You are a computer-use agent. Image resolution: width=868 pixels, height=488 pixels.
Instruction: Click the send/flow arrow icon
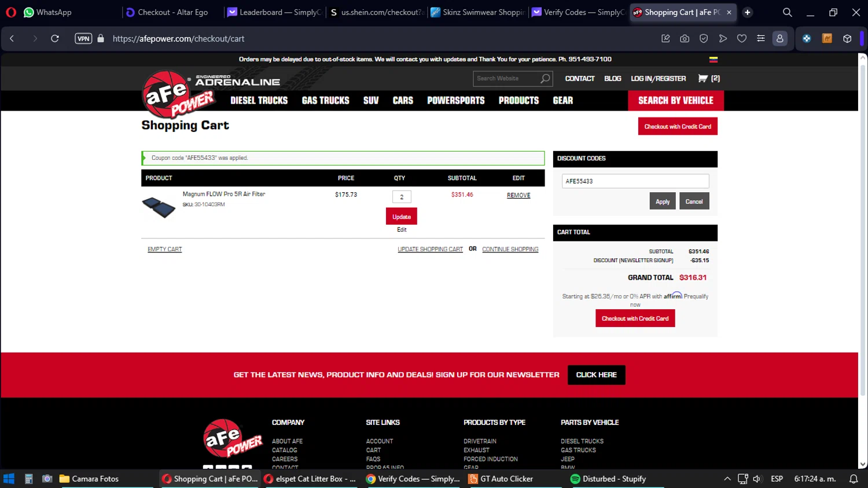[723, 39]
